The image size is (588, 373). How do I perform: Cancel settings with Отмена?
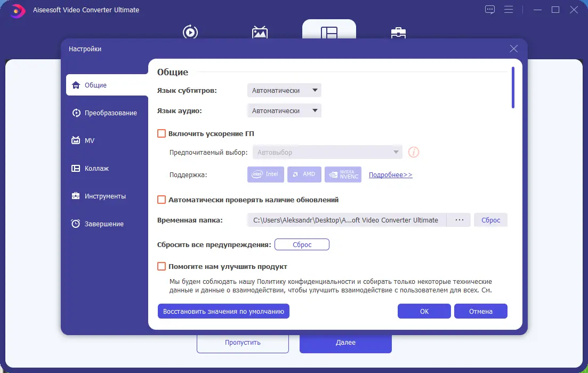(481, 311)
